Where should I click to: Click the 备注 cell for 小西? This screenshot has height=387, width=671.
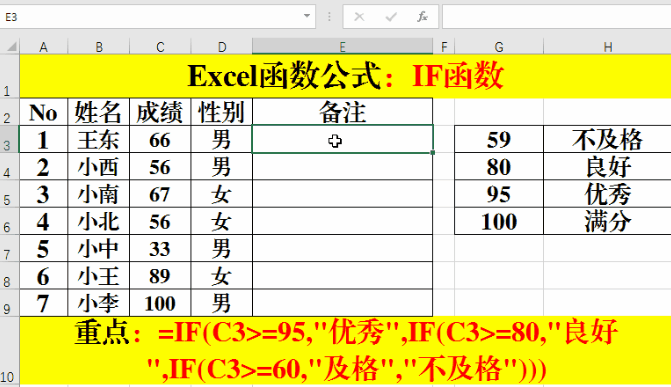(x=342, y=167)
